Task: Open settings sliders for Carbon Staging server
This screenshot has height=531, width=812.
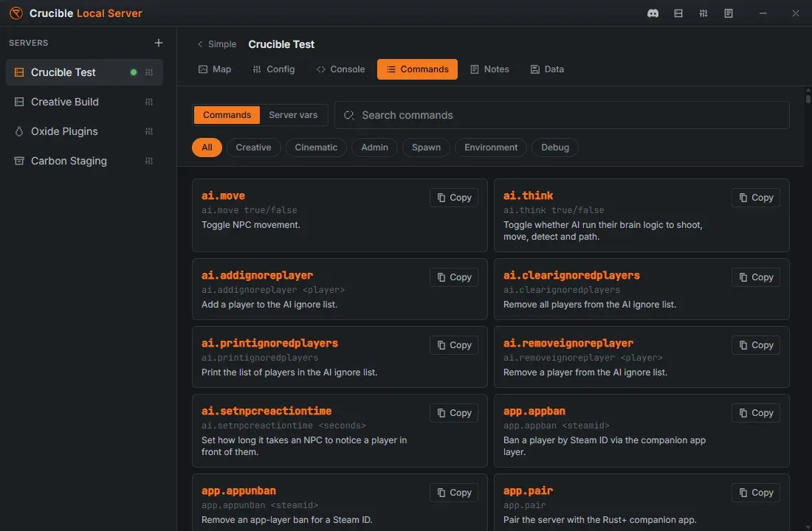Action: pos(149,161)
